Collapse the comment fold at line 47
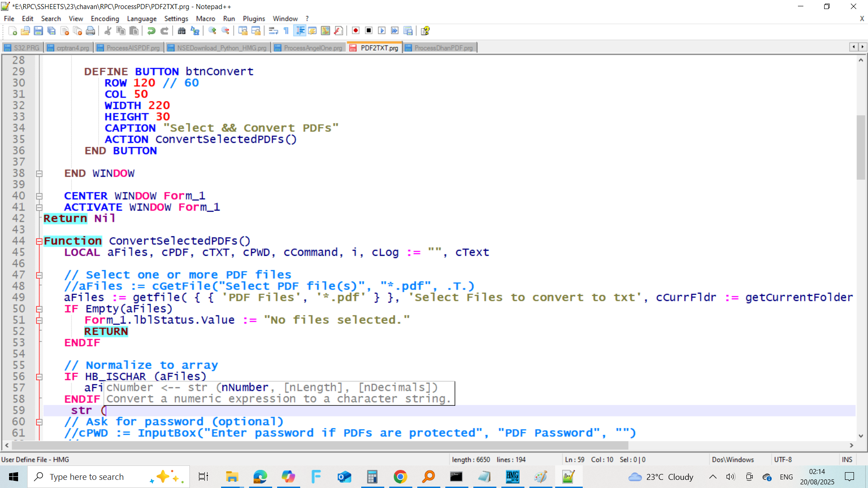Viewport: 868px width, 488px height. point(39,275)
